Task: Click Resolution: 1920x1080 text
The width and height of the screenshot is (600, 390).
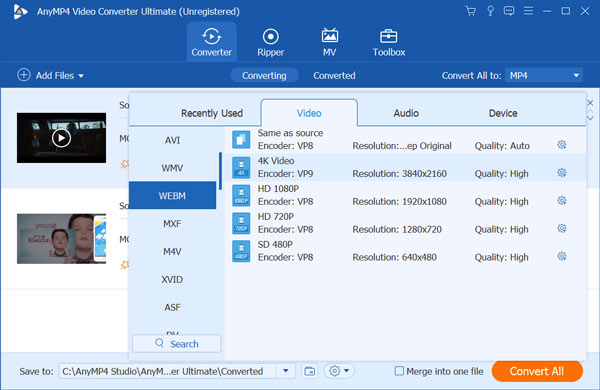Action: tap(399, 202)
